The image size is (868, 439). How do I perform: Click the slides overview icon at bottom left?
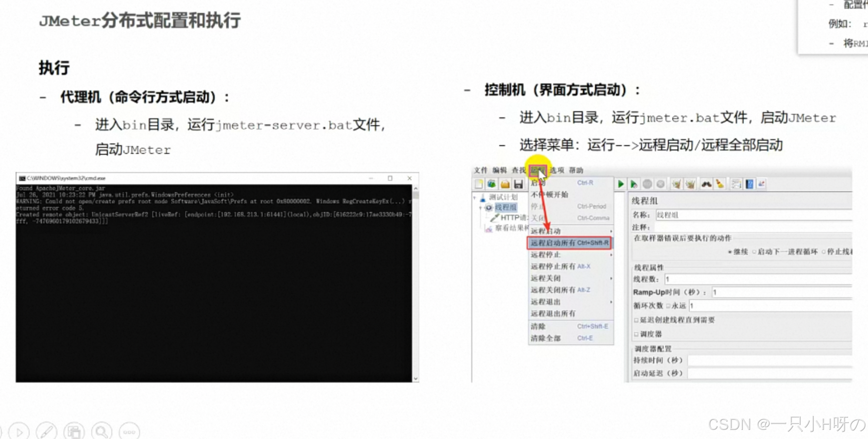pos(74,432)
